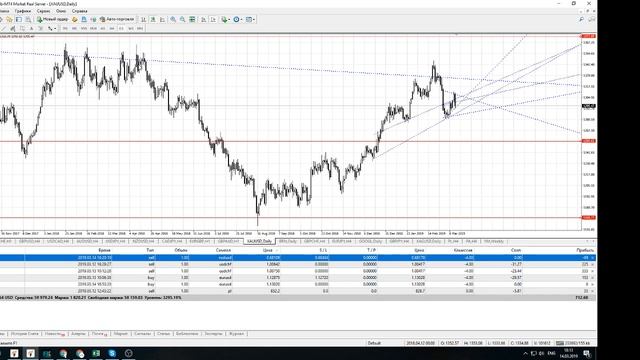
Task: Open the Почта terminal tab
Action: 99,333
